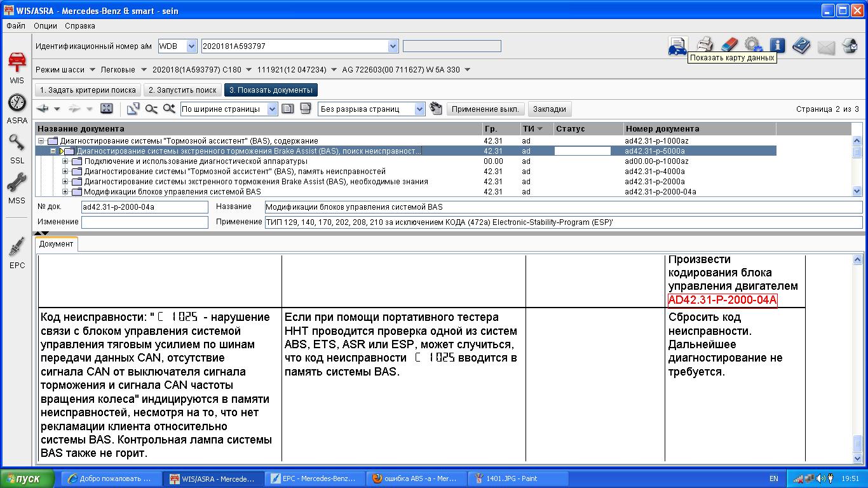The height and width of the screenshot is (488, 868).
Task: Open forward-history dropdown arrow
Action: pyautogui.click(x=90, y=109)
